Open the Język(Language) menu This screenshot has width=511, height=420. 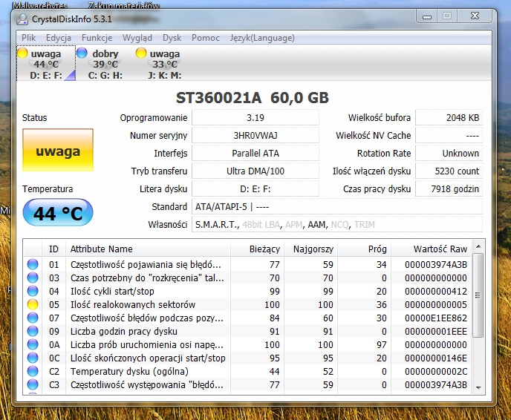262,38
